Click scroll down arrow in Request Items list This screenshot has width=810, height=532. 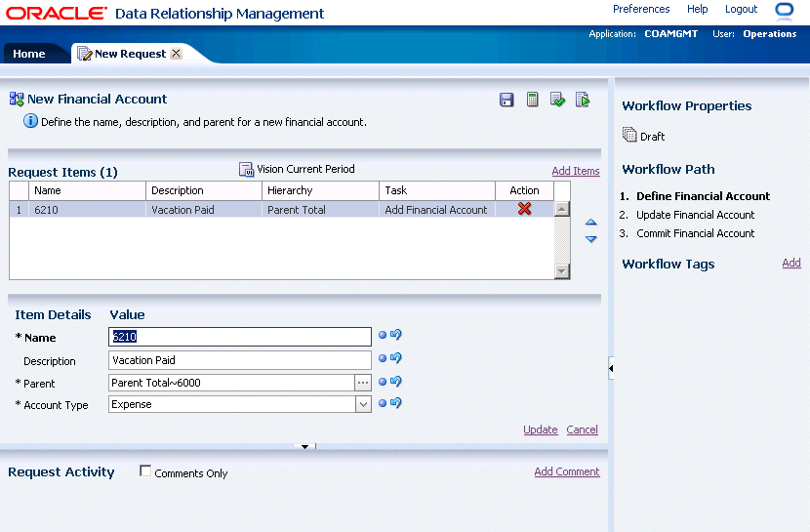point(561,271)
